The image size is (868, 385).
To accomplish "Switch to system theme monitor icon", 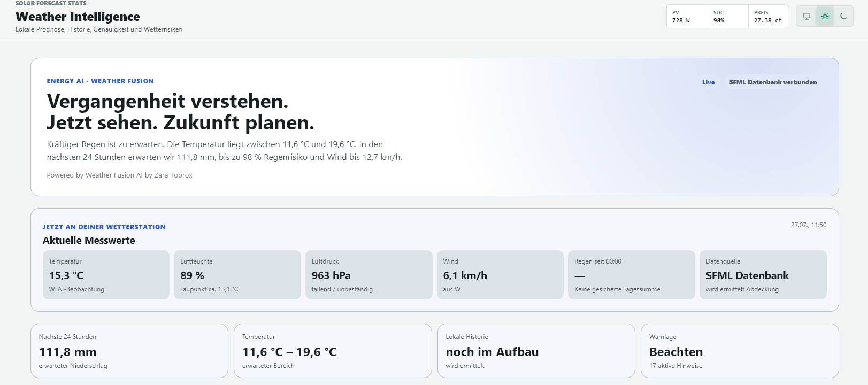I will tap(806, 16).
